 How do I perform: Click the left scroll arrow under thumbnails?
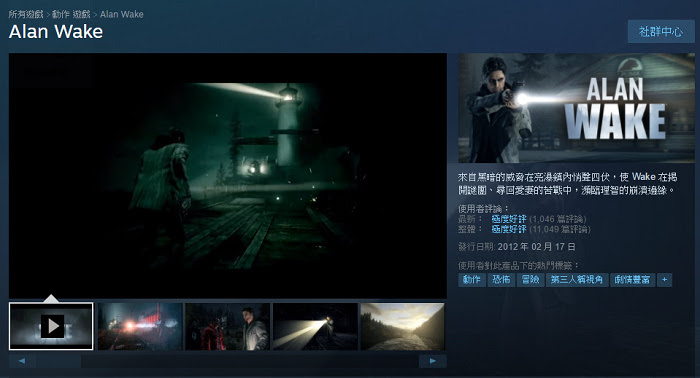(22, 361)
